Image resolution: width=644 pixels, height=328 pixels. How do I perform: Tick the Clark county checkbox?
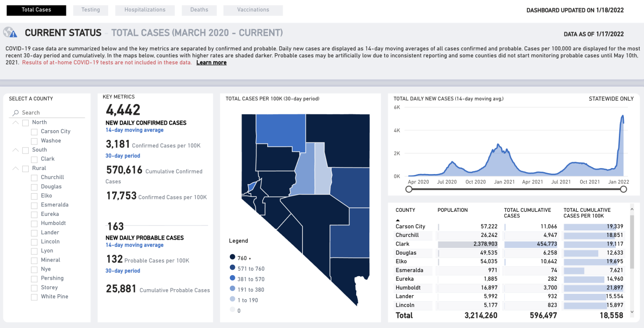(34, 159)
